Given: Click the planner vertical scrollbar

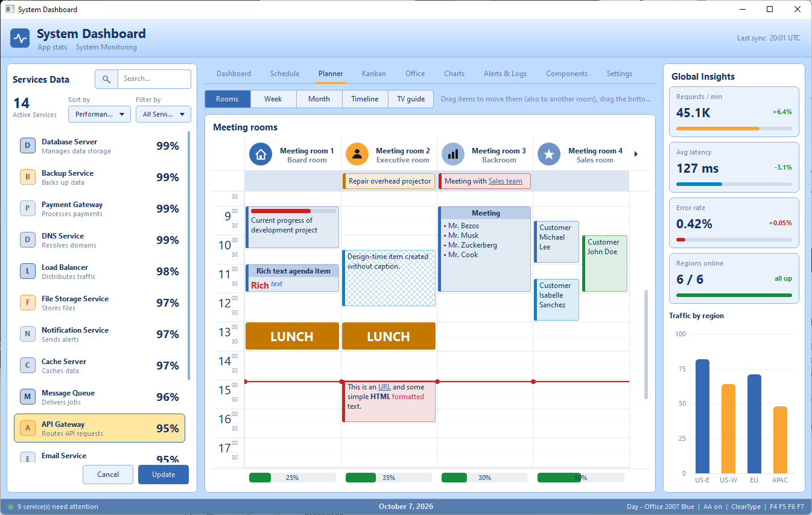Looking at the screenshot, I should pos(646,344).
